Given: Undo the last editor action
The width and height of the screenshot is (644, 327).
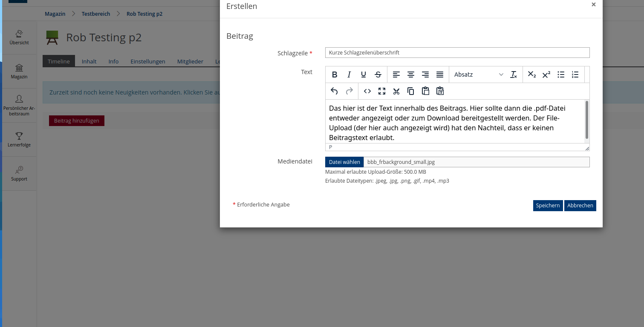Looking at the screenshot, I should [x=334, y=91].
